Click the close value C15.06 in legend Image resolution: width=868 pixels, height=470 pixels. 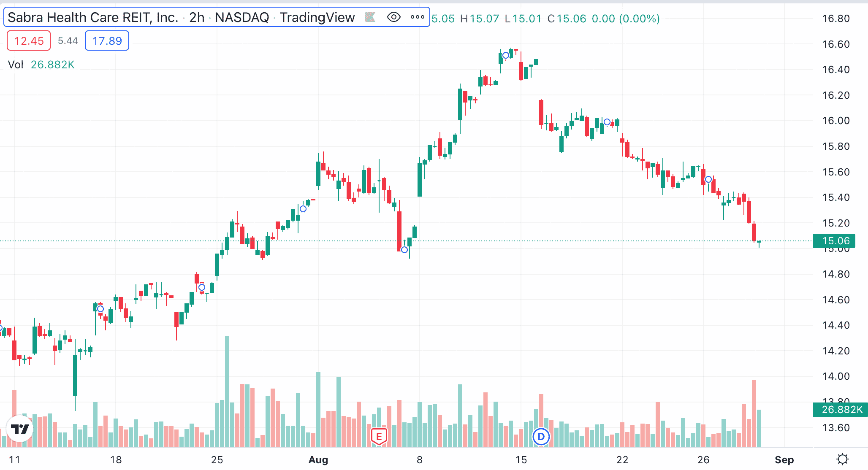click(x=567, y=19)
